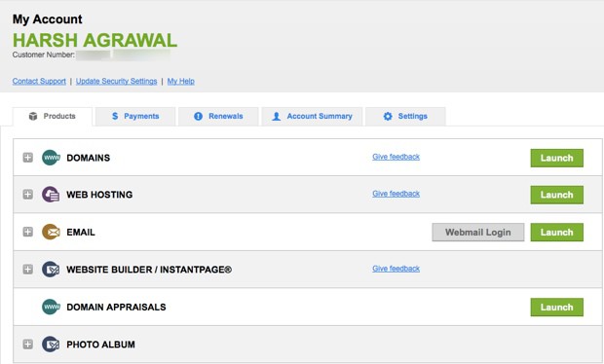Screen dimensions: 604x364
Task: Expand the Photo Album section
Action: pos(27,344)
